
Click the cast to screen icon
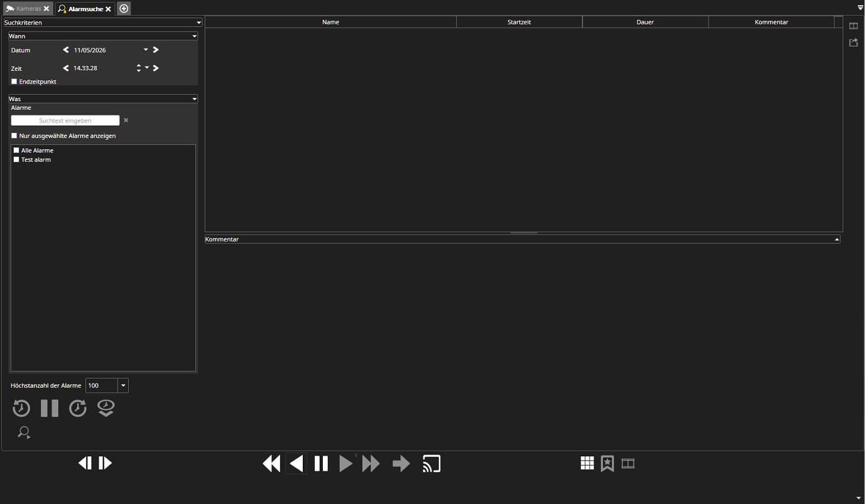tap(432, 464)
